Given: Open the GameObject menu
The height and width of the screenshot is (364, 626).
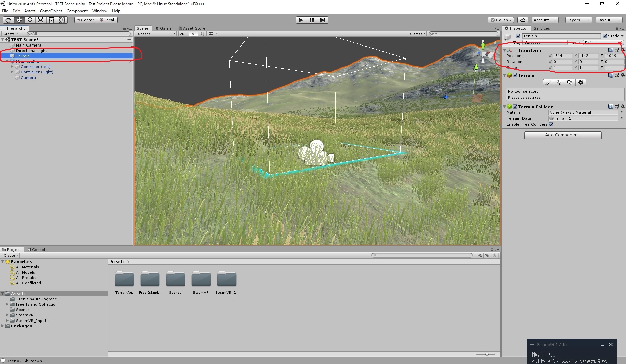Looking at the screenshot, I should coord(51,11).
